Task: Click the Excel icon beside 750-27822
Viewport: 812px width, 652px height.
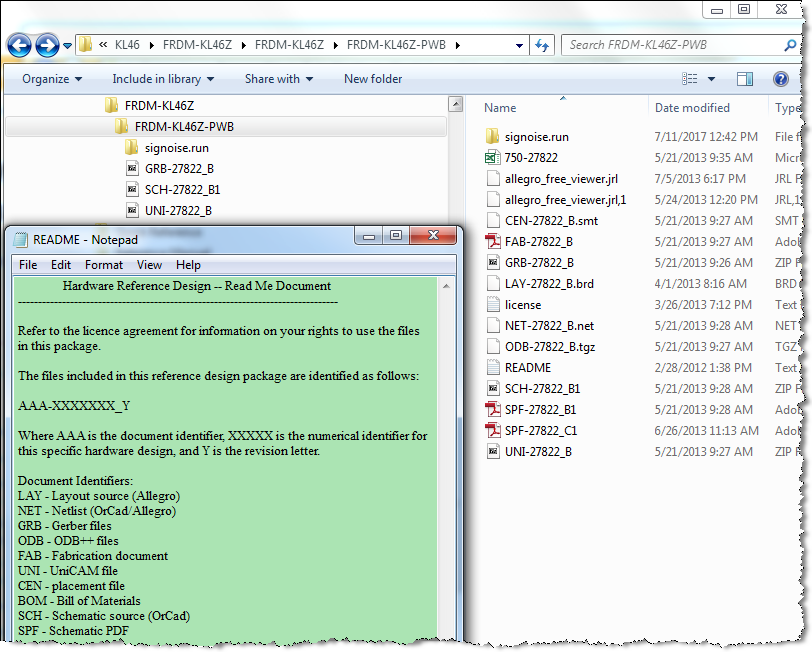Action: [x=494, y=157]
